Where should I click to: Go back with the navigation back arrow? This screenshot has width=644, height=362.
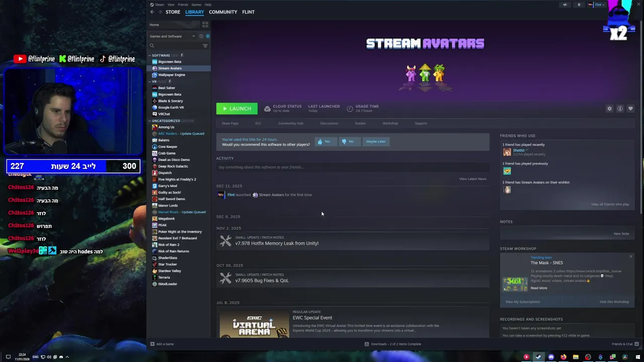(152, 12)
